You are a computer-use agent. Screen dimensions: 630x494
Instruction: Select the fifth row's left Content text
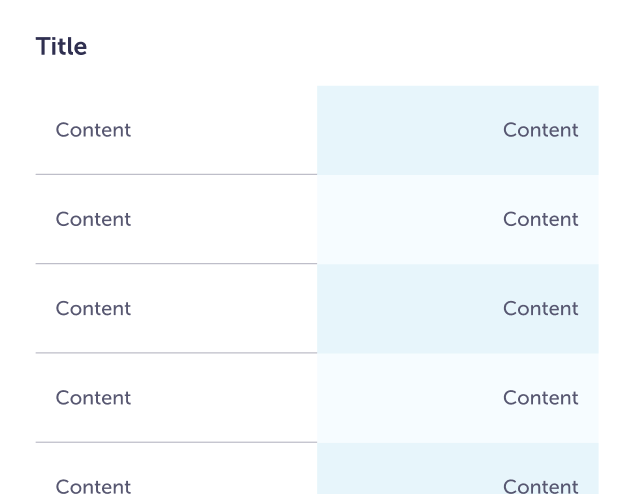tap(93, 486)
